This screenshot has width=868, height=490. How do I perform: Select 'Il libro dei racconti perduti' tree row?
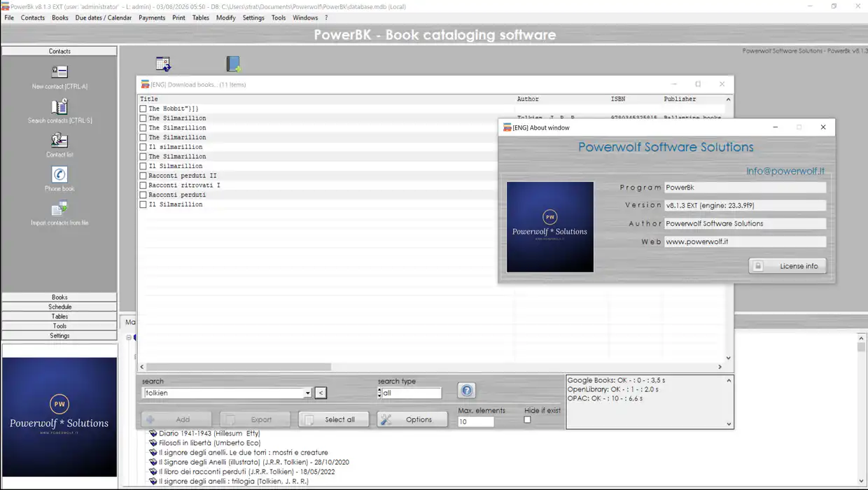coord(248,472)
